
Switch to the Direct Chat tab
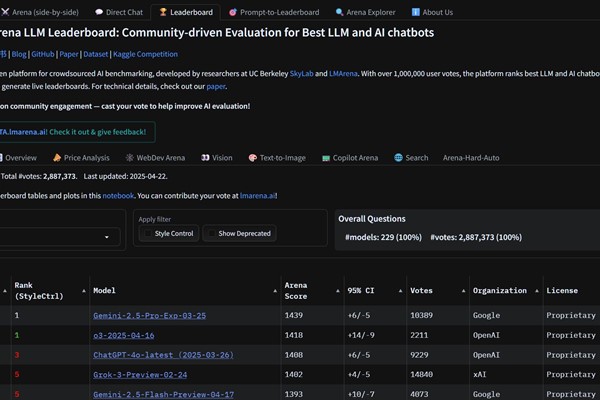119,12
